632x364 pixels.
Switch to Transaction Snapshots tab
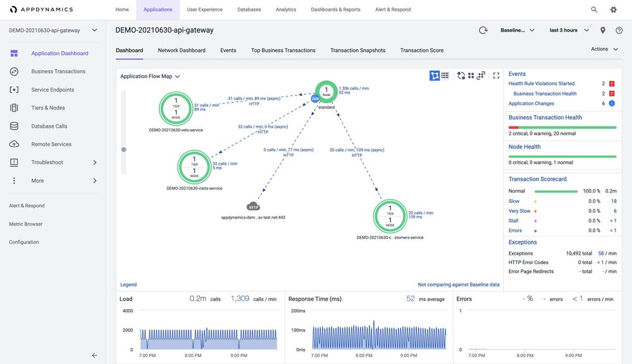(358, 51)
